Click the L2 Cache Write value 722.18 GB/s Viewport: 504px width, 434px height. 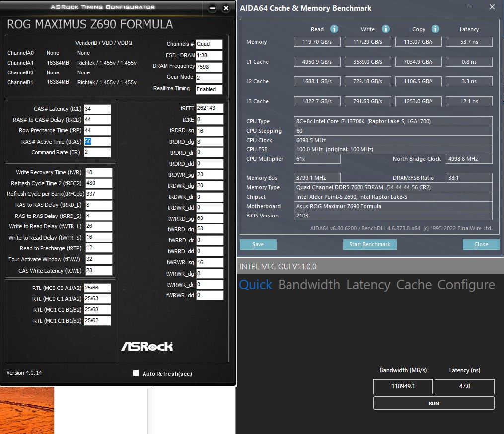tap(368, 81)
